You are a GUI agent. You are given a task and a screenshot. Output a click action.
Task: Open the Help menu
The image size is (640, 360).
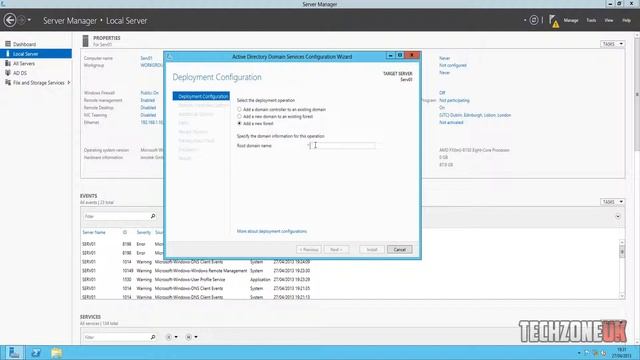tap(626, 20)
